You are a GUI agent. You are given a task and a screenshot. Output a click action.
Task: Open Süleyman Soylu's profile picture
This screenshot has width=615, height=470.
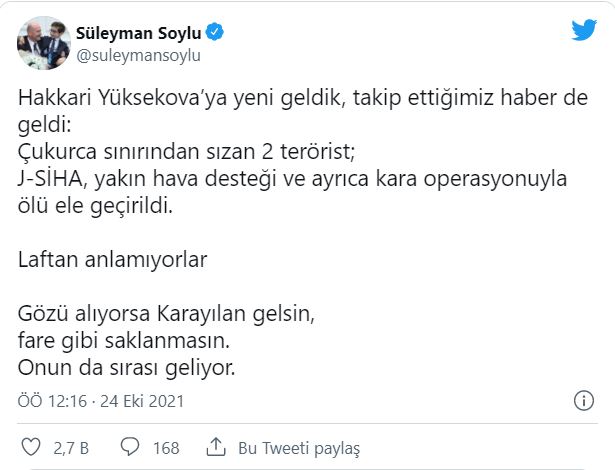coord(41,44)
